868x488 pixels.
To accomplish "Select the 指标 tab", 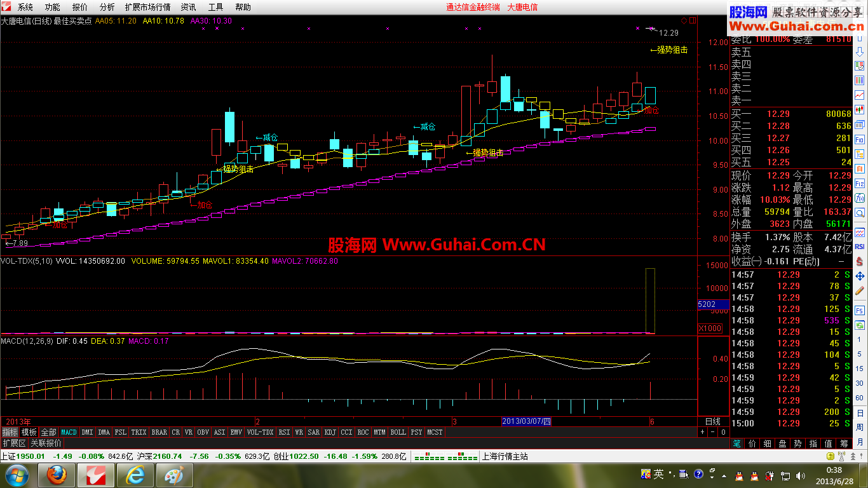I will [x=10, y=432].
